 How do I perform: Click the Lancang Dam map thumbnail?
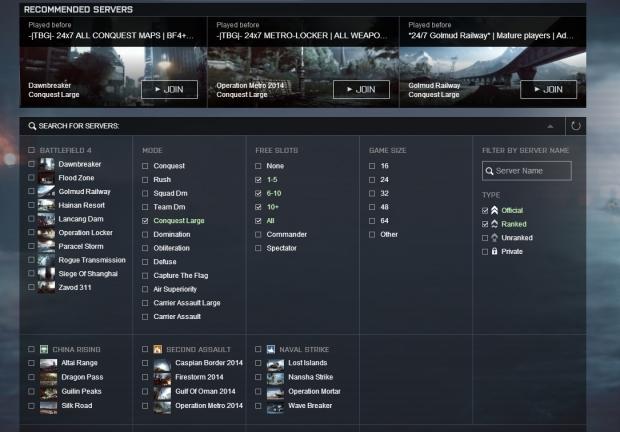pyautogui.click(x=46, y=219)
